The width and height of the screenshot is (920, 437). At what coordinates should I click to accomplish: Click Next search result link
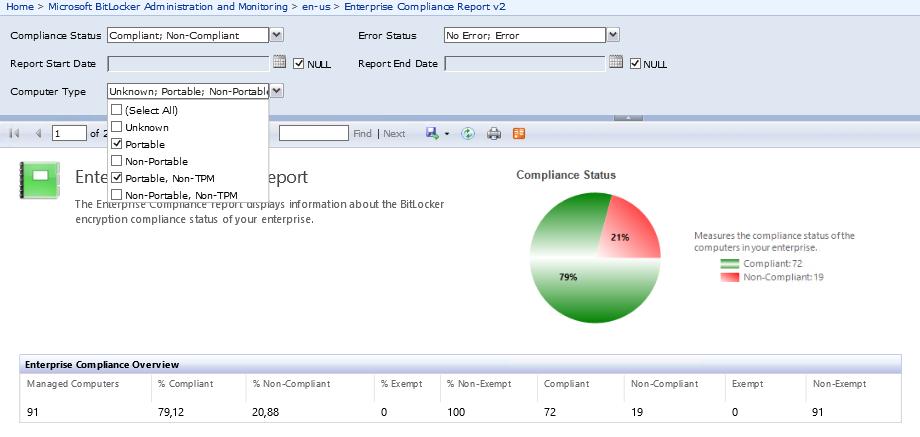coord(394,134)
